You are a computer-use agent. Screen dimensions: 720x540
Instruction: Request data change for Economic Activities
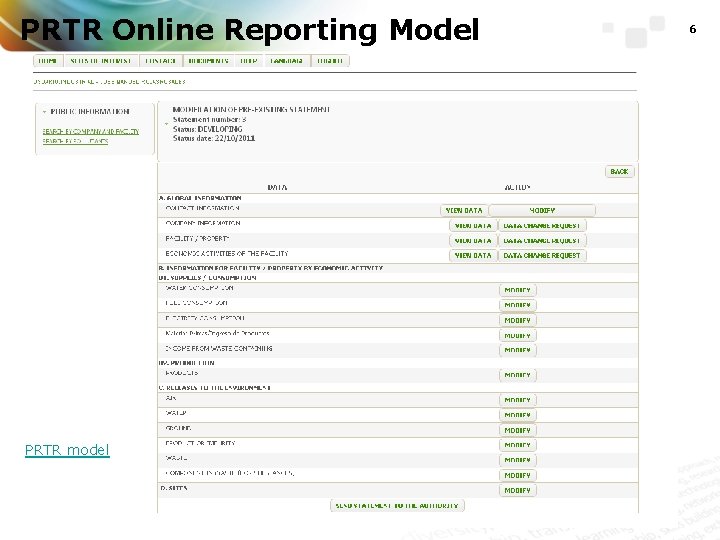pos(542,255)
